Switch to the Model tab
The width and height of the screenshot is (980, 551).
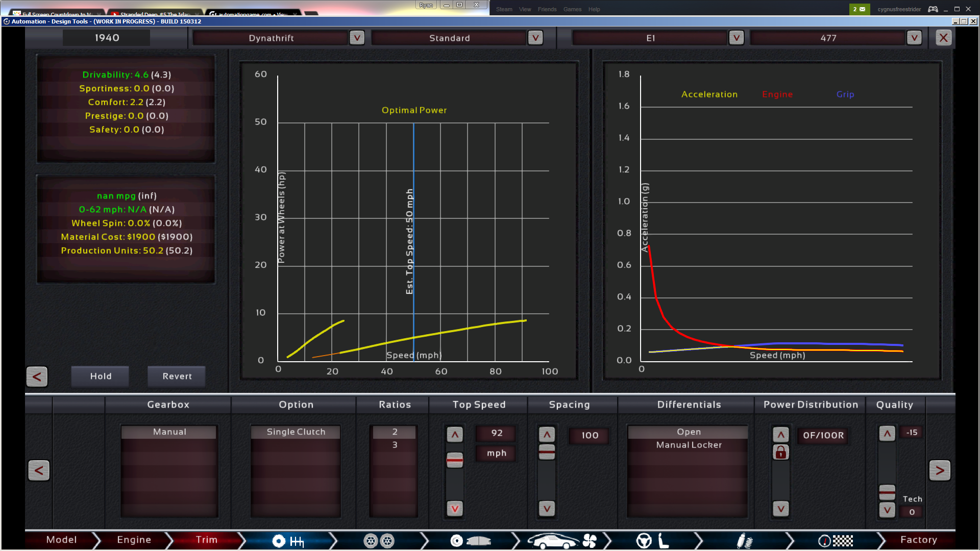point(62,540)
